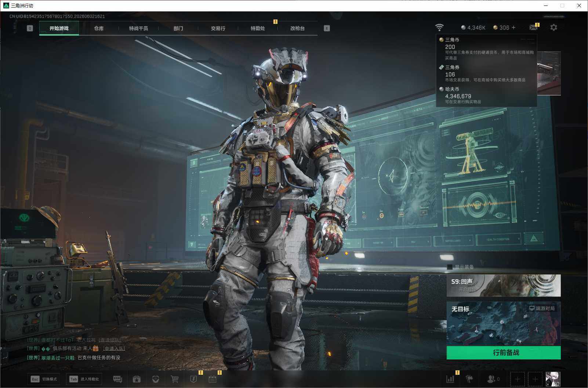Switch to the 改枪台 tab

[297, 28]
